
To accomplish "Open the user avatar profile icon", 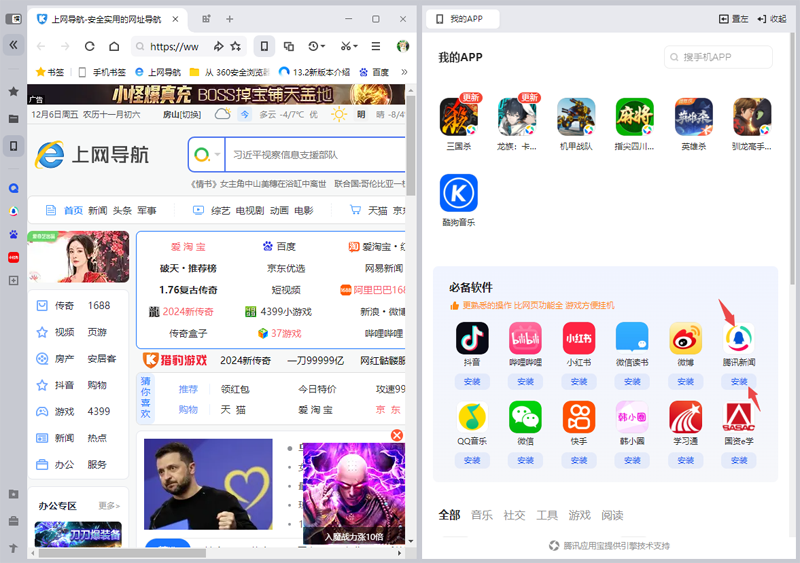I will [x=403, y=46].
